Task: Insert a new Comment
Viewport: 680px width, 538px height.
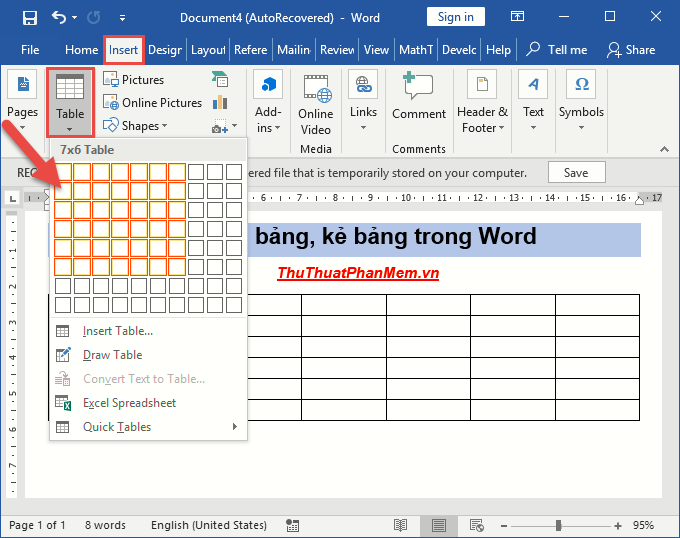Action: [419, 96]
